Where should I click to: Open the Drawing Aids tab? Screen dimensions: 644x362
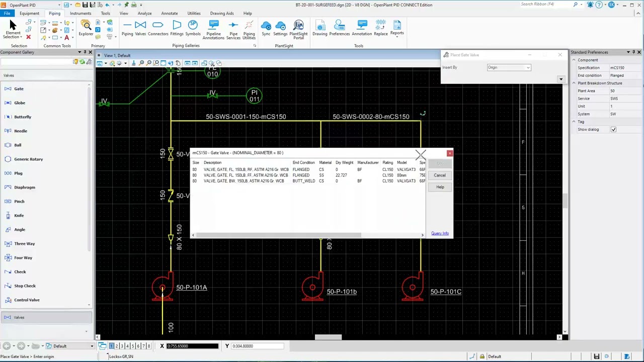point(222,14)
